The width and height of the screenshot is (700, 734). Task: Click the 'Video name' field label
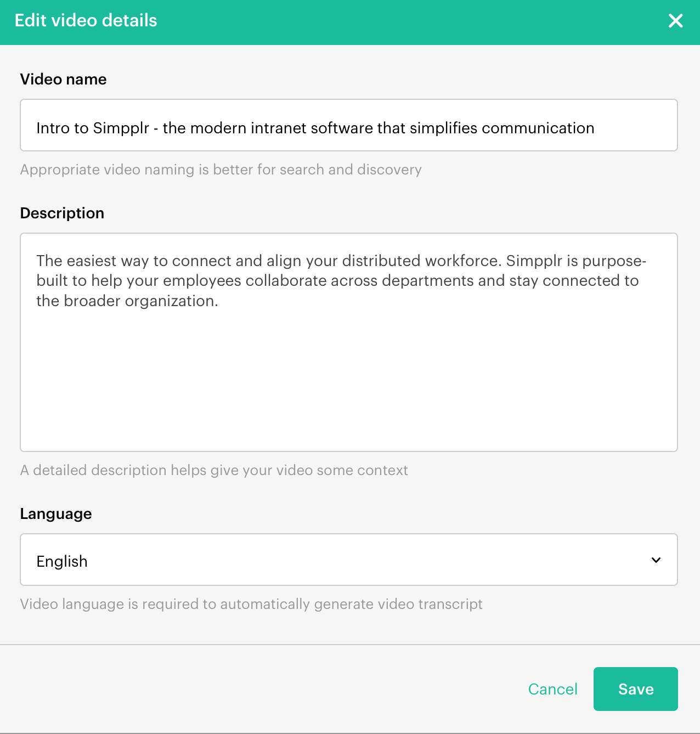[63, 79]
